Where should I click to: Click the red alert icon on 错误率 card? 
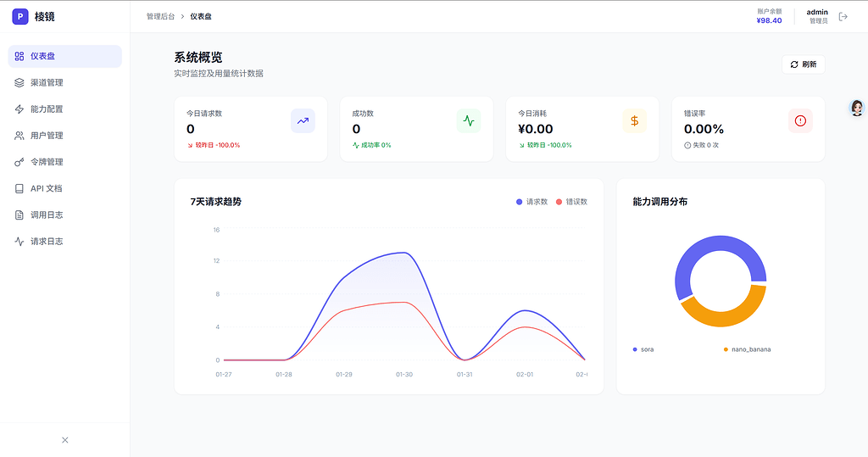pos(800,120)
